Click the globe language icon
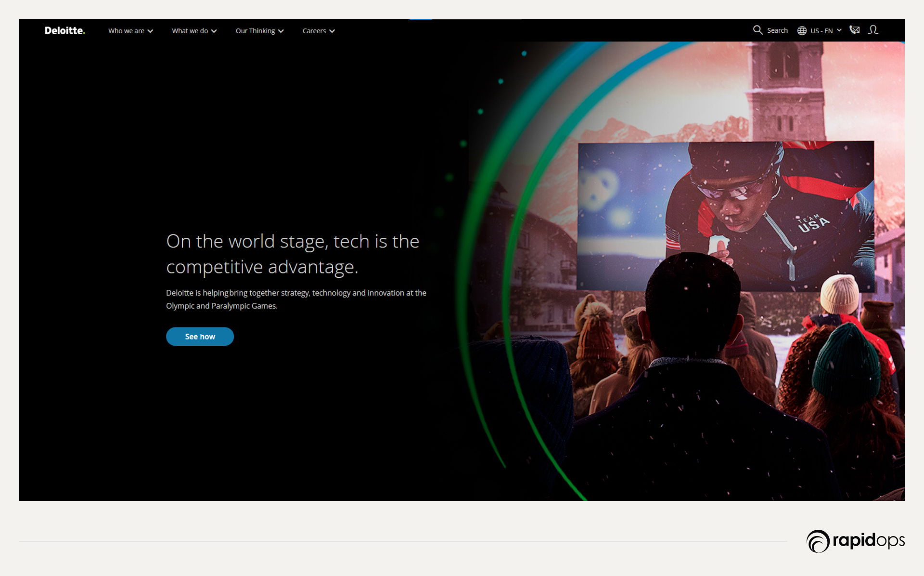The width and height of the screenshot is (924, 576). click(802, 30)
